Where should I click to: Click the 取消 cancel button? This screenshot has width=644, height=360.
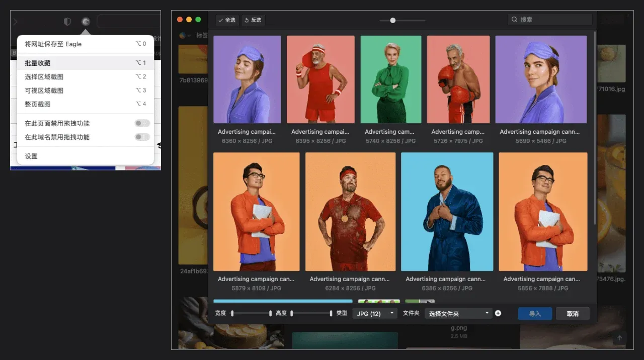click(x=572, y=313)
